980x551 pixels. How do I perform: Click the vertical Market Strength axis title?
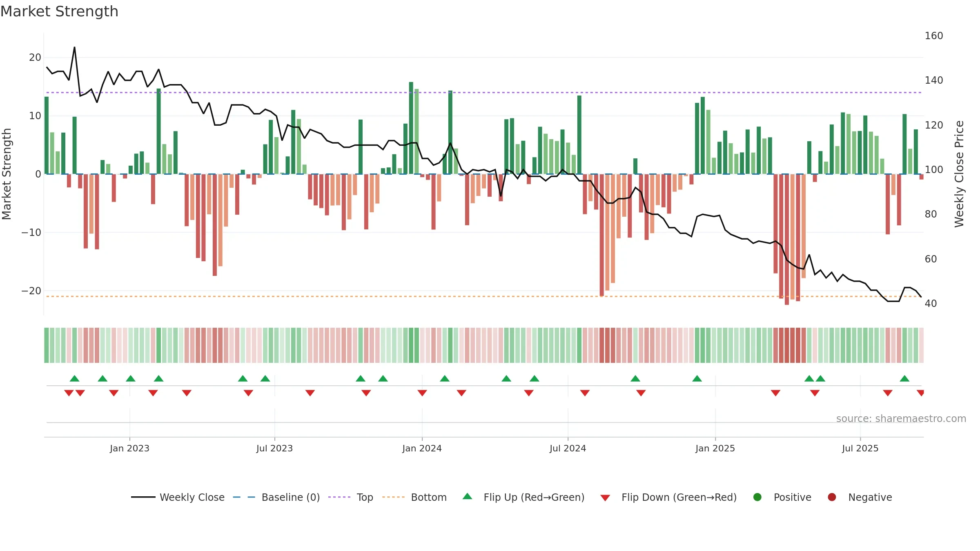pos(7,174)
